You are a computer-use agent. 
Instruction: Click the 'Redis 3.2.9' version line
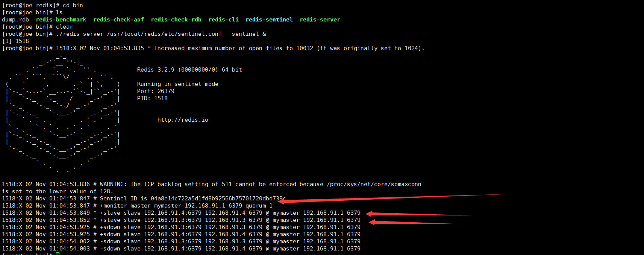click(189, 70)
